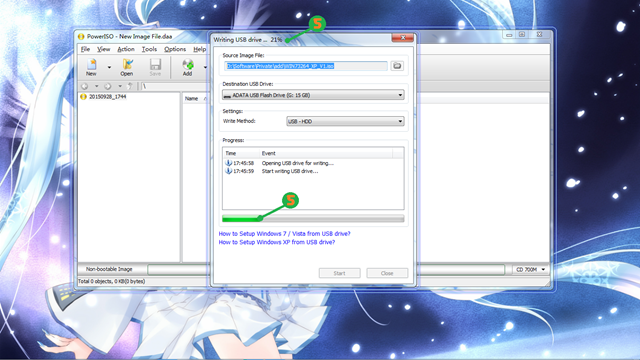This screenshot has width=640, height=360.
Task: Click the Save toolbar icon
Action: [x=155, y=67]
